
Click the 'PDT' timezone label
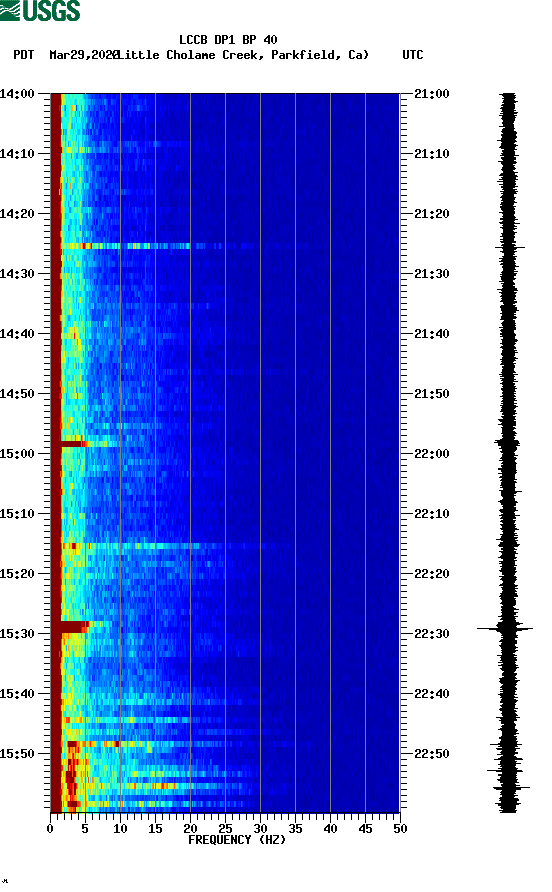[23, 55]
